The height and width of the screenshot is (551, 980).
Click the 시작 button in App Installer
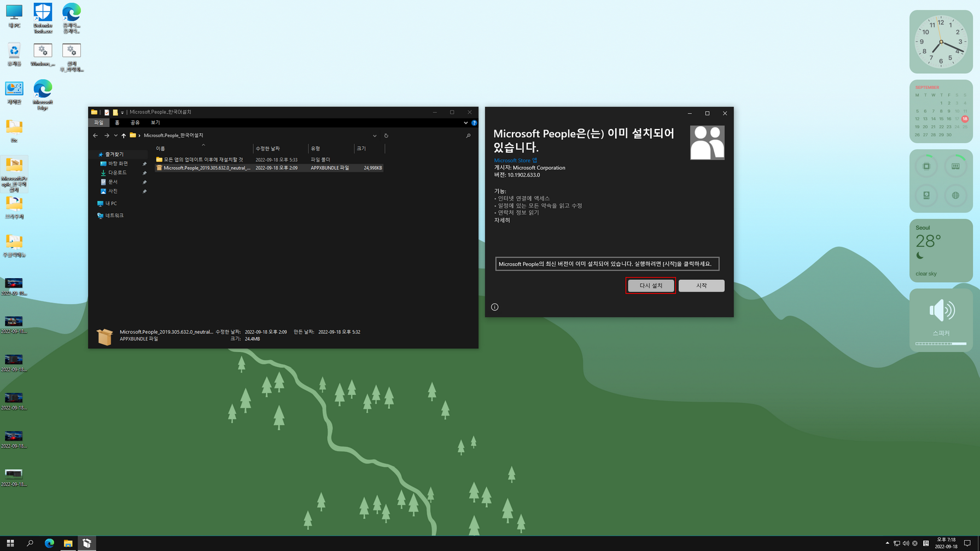[702, 285]
